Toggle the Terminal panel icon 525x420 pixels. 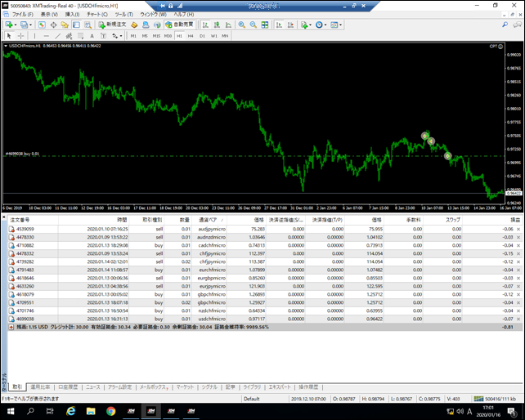(x=76, y=25)
